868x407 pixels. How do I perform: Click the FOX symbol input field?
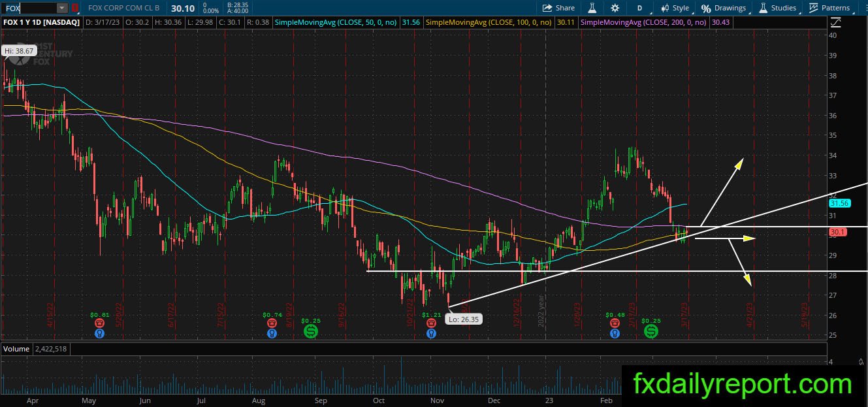30,8
